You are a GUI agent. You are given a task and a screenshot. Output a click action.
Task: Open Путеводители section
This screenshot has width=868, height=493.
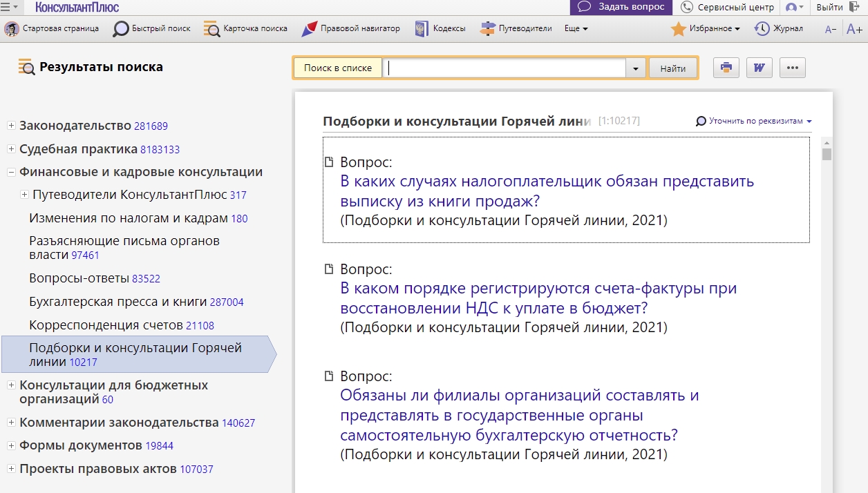tap(516, 29)
